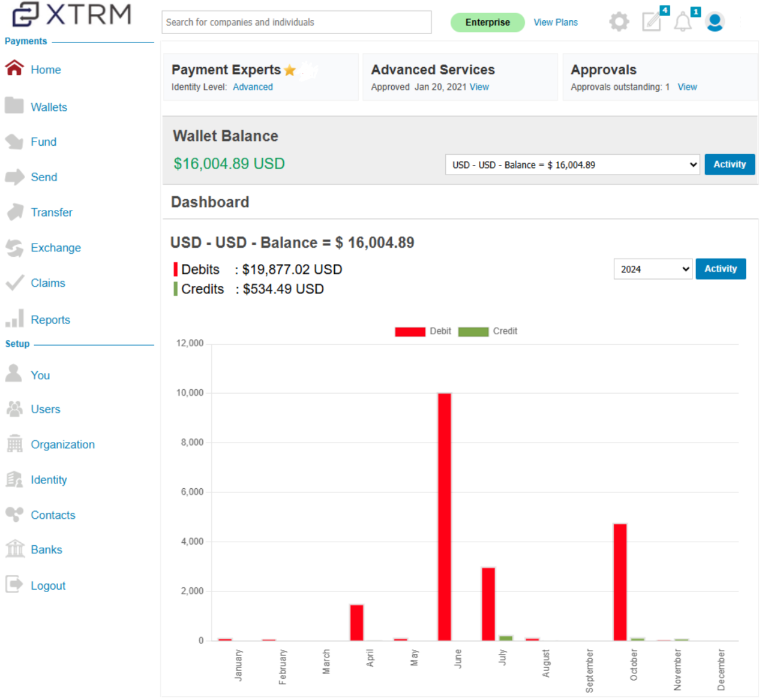Click Activity button in Wallet Balance section

coord(730,164)
